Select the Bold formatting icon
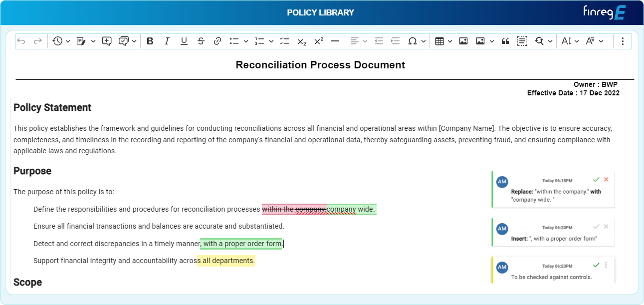This screenshot has height=305, width=644. point(150,41)
